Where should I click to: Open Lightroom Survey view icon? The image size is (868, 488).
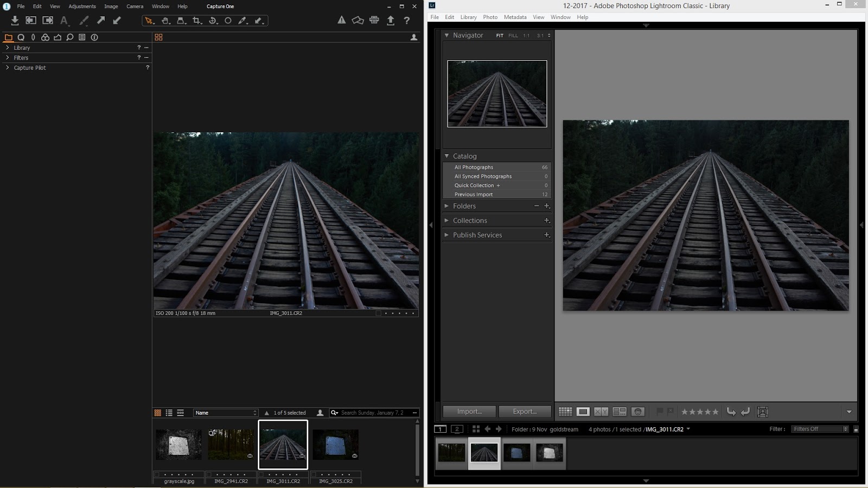620,412
